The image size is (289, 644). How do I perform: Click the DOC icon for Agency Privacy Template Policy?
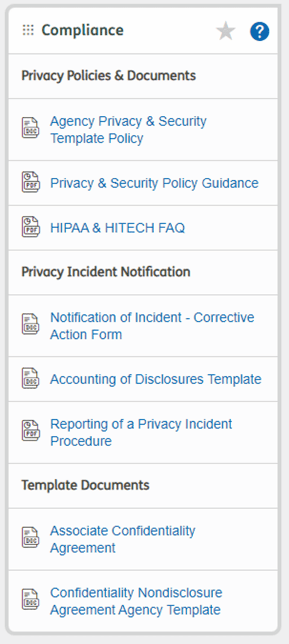tap(30, 128)
